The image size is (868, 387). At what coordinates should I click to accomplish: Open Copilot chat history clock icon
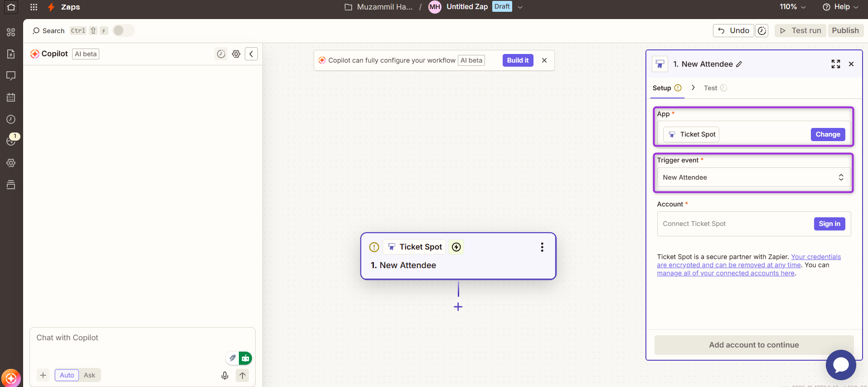click(x=221, y=54)
